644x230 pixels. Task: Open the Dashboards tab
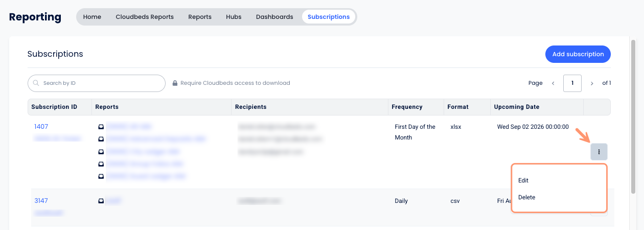click(274, 17)
